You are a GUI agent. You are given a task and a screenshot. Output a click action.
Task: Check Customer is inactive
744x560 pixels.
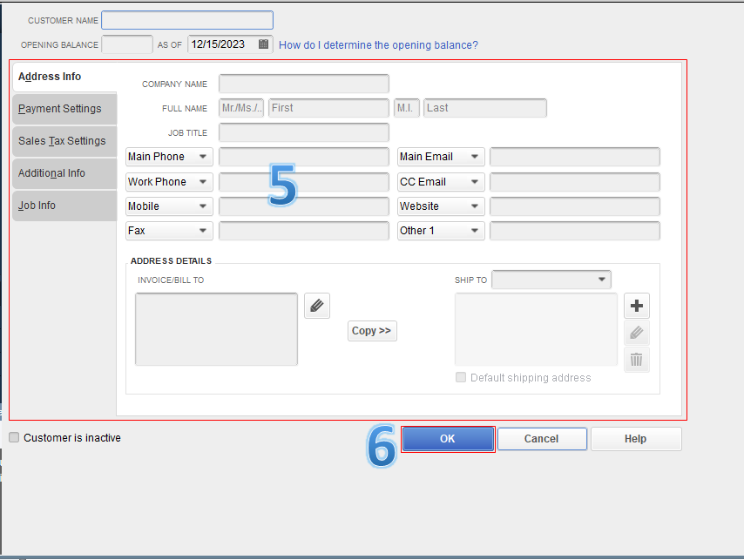coord(13,437)
